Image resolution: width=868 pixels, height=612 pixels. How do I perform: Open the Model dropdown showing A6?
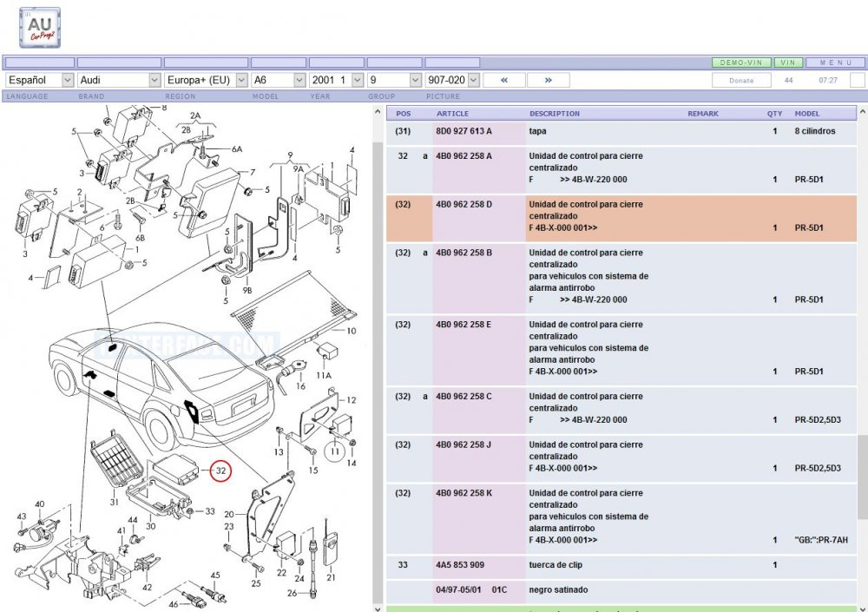pyautogui.click(x=279, y=81)
